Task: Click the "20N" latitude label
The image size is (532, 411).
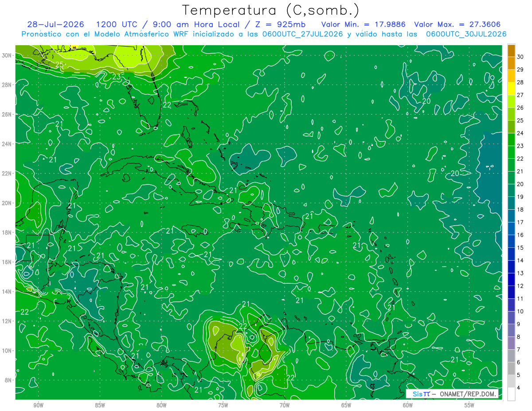Action: pyautogui.click(x=7, y=203)
